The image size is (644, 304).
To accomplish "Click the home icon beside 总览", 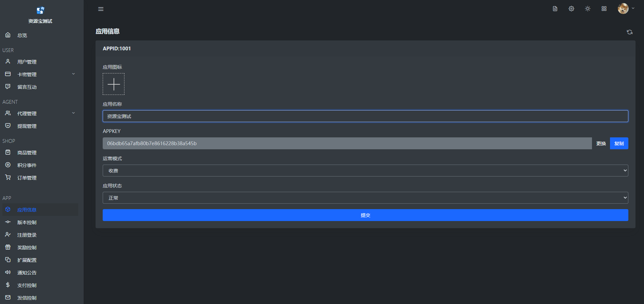I will point(8,35).
